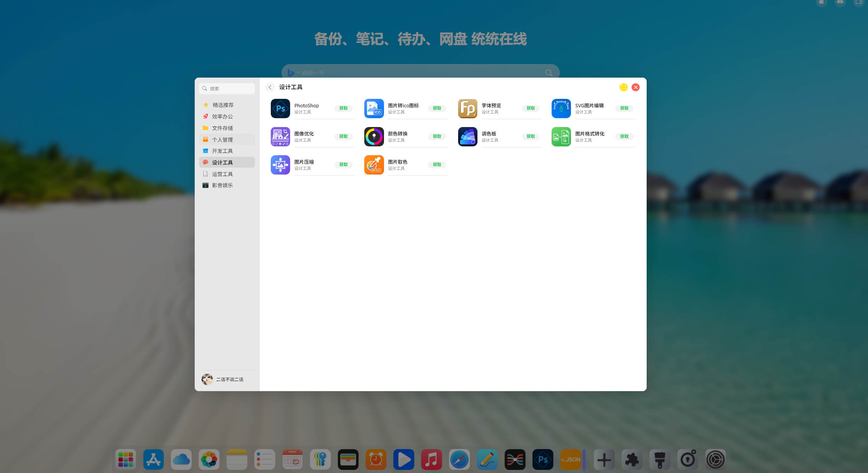Go back using the arrow beside 设计工具 title

pos(270,87)
